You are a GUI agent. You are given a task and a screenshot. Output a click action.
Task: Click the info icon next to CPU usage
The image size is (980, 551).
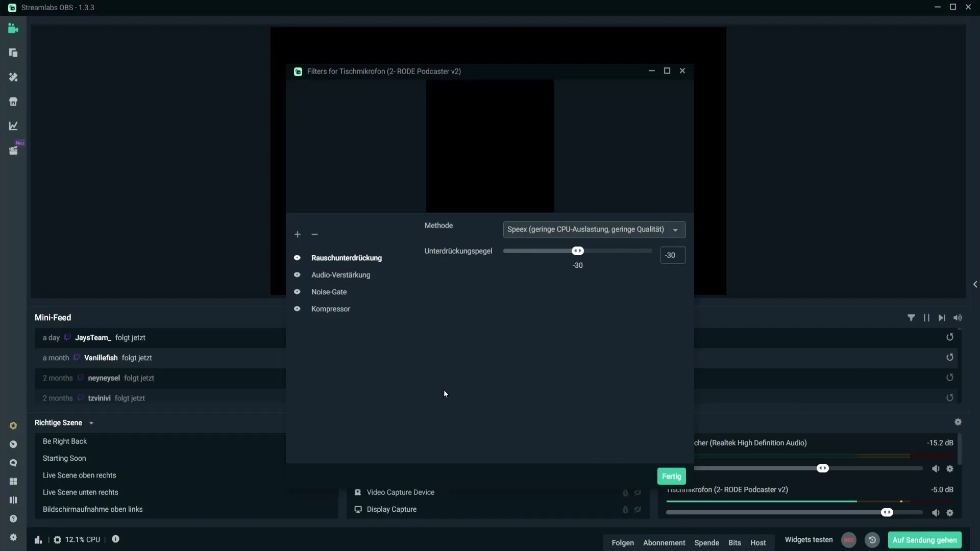click(x=116, y=539)
